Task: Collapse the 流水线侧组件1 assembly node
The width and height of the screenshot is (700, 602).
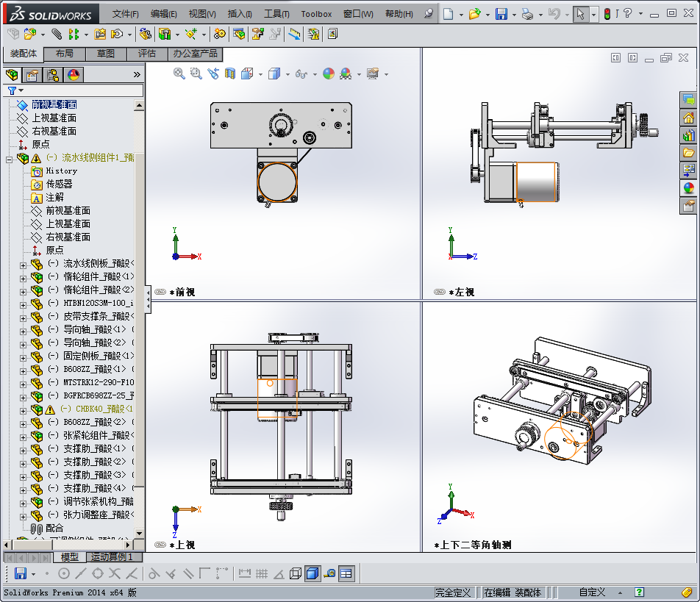Action: 9,160
